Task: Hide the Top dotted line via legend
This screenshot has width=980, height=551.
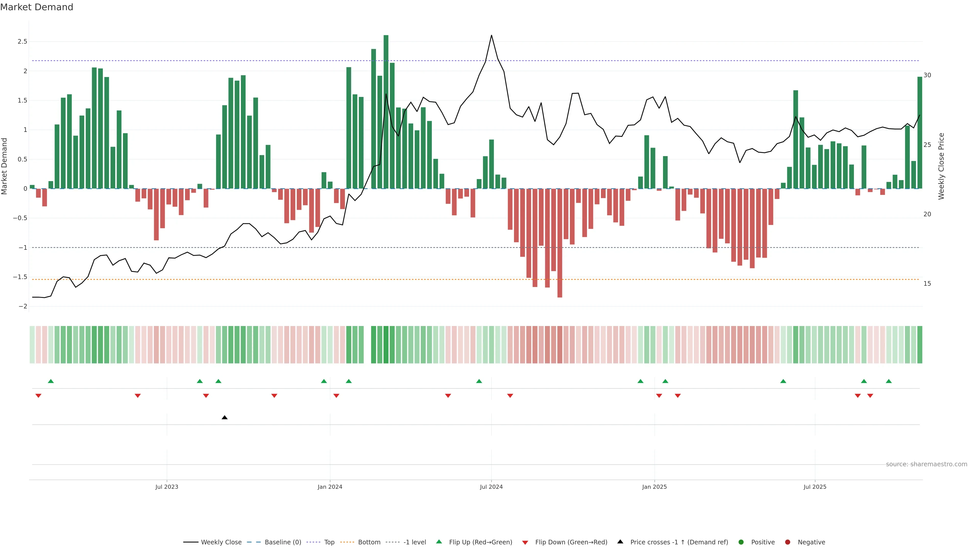Action: [329, 542]
